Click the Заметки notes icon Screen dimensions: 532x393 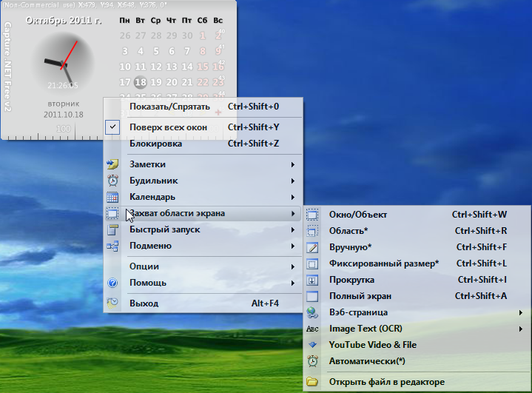(112, 164)
